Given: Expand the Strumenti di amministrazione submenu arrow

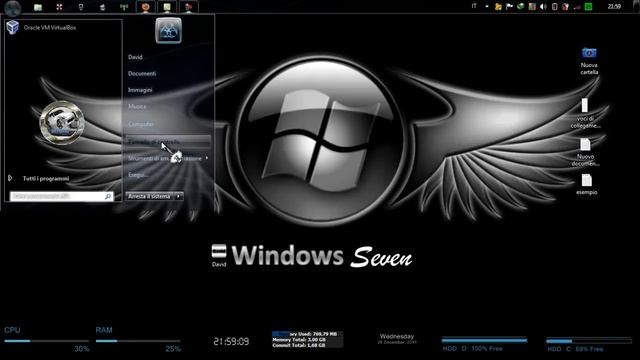Looking at the screenshot, I should (207, 158).
